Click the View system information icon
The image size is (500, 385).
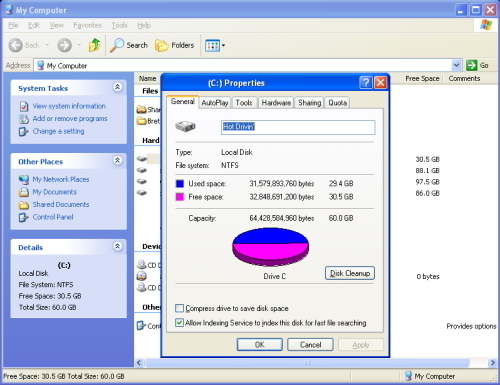24,106
